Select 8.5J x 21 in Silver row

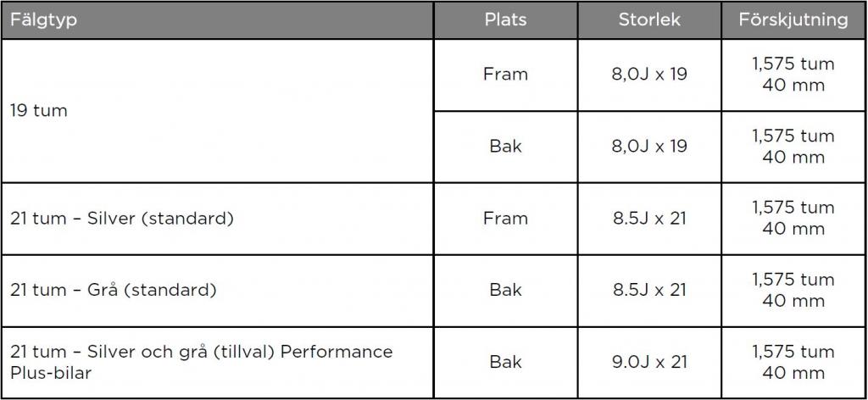[649, 219]
